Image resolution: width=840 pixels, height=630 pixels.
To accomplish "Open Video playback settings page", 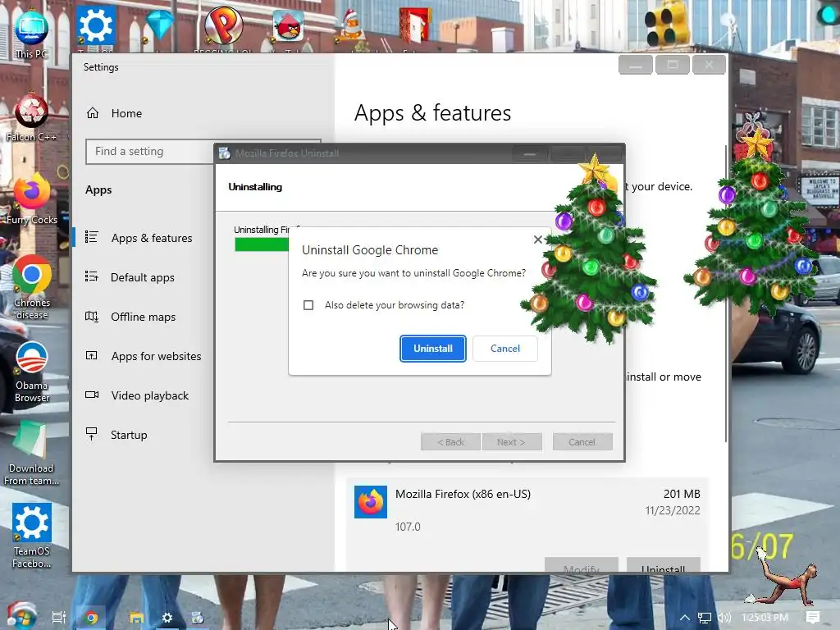I will point(150,395).
